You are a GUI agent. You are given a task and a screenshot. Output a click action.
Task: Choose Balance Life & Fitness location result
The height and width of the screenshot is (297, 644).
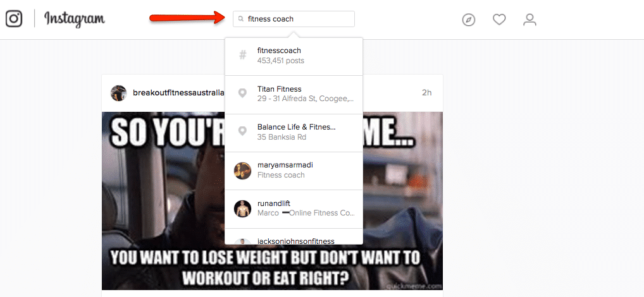pos(294,133)
